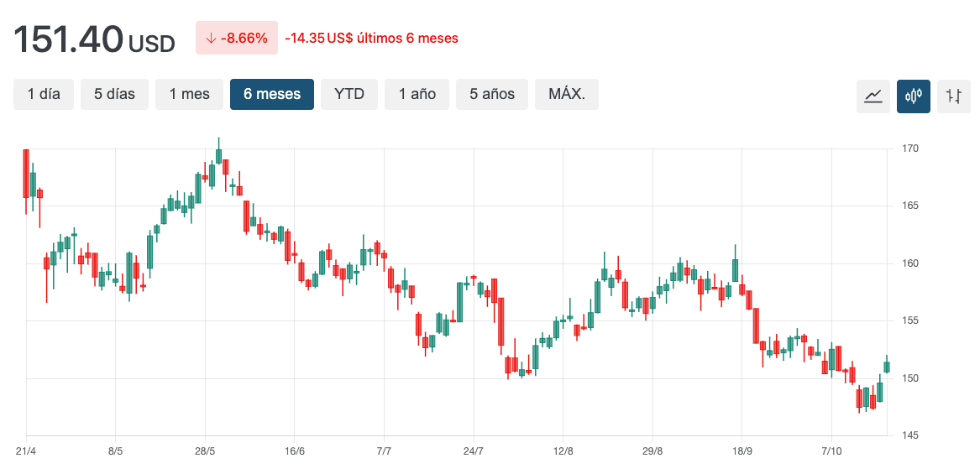The height and width of the screenshot is (474, 980).
Task: Click the active 6 meses button
Action: pyautogui.click(x=272, y=95)
